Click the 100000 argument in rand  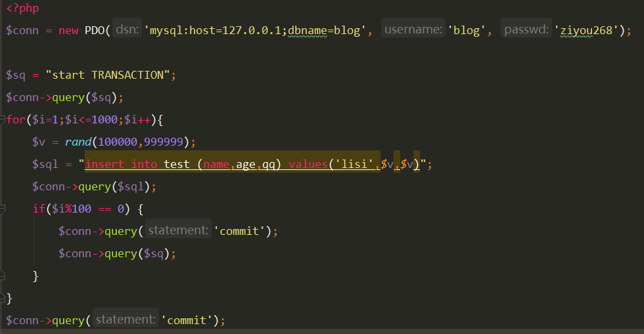click(118, 142)
